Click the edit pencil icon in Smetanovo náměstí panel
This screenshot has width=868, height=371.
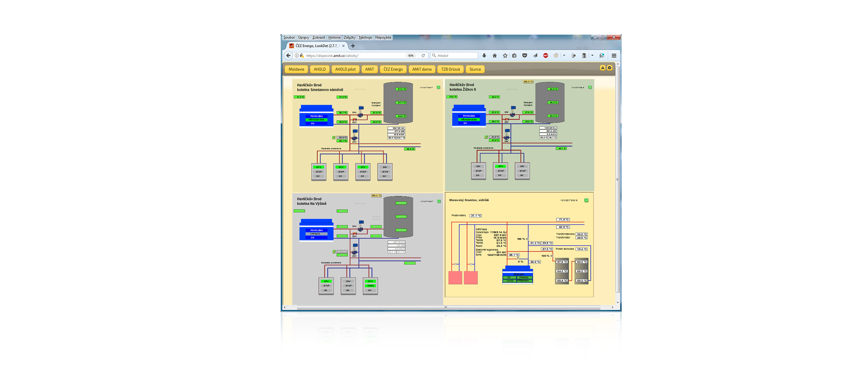click(334, 138)
